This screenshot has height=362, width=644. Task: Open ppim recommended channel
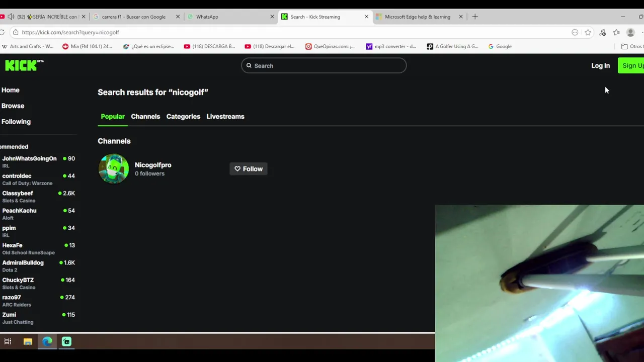coord(38,231)
